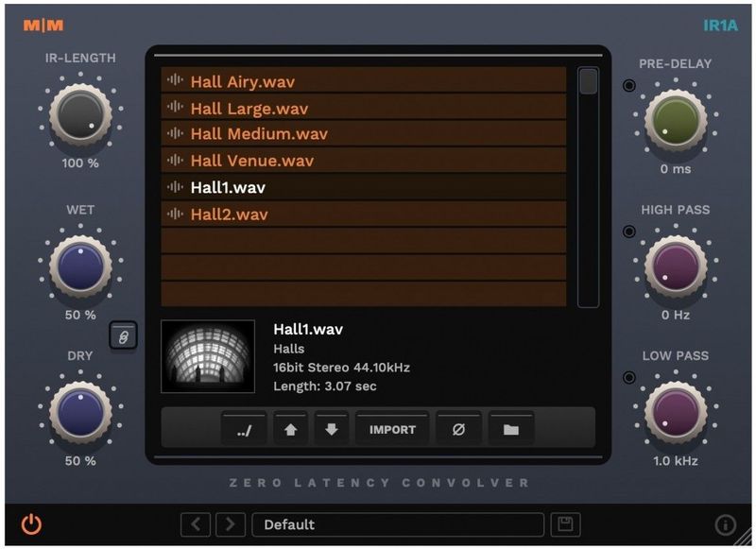Click the Halls category label

coord(289,349)
